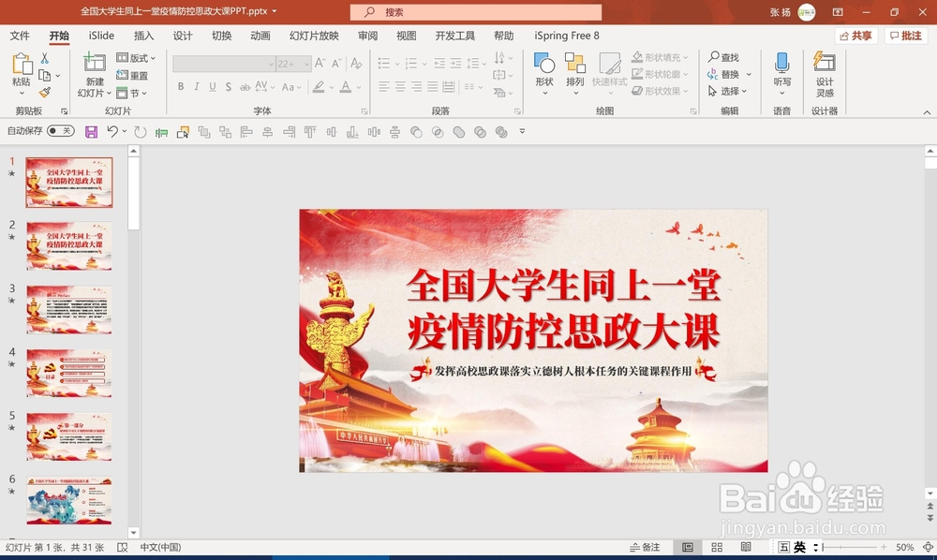Collapse the ribbon with the chevron arrow

pyautogui.click(x=927, y=112)
